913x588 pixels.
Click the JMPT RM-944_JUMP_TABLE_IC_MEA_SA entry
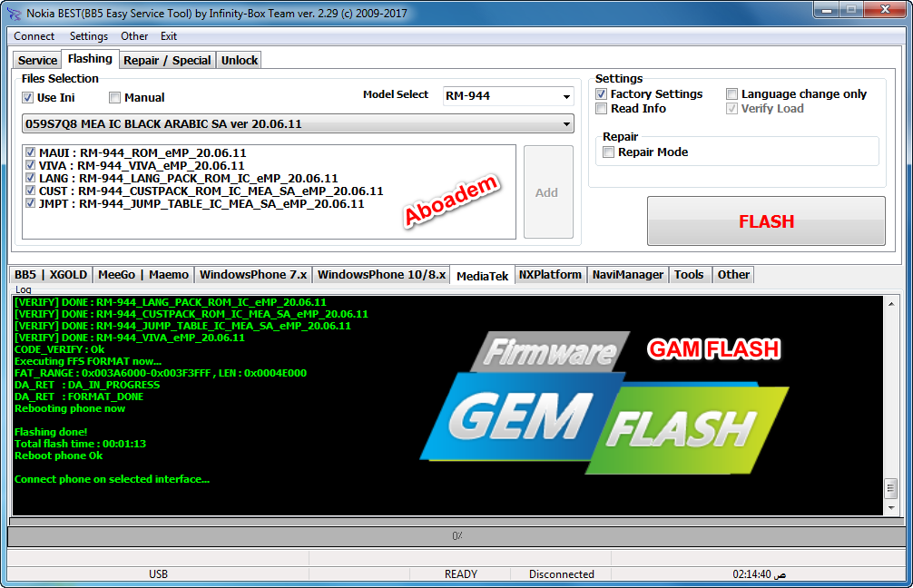click(x=201, y=204)
